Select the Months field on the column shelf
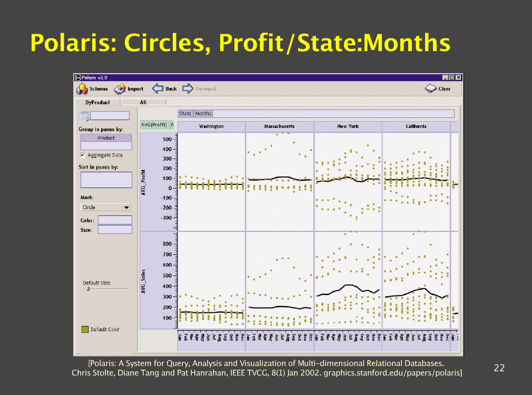The height and width of the screenshot is (395, 532). (x=203, y=113)
